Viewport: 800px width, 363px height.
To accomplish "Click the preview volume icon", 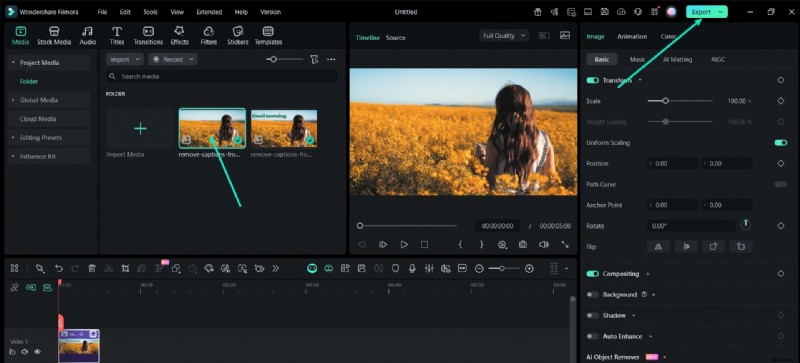I will (544, 245).
